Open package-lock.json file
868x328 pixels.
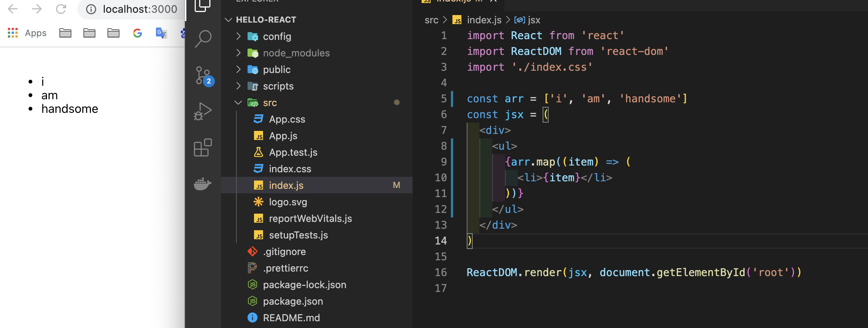point(316,285)
